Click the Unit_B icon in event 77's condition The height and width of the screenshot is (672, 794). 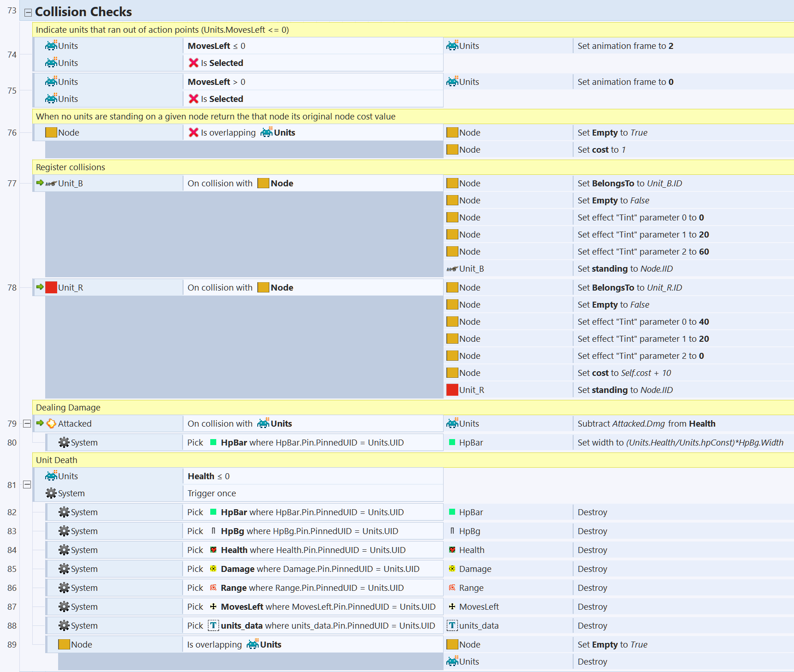pyautogui.click(x=51, y=184)
